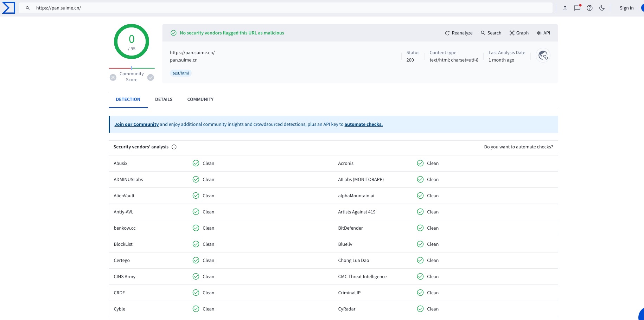Click vendor name Artists Against 419
The height and width of the screenshot is (320, 644).
357,212
